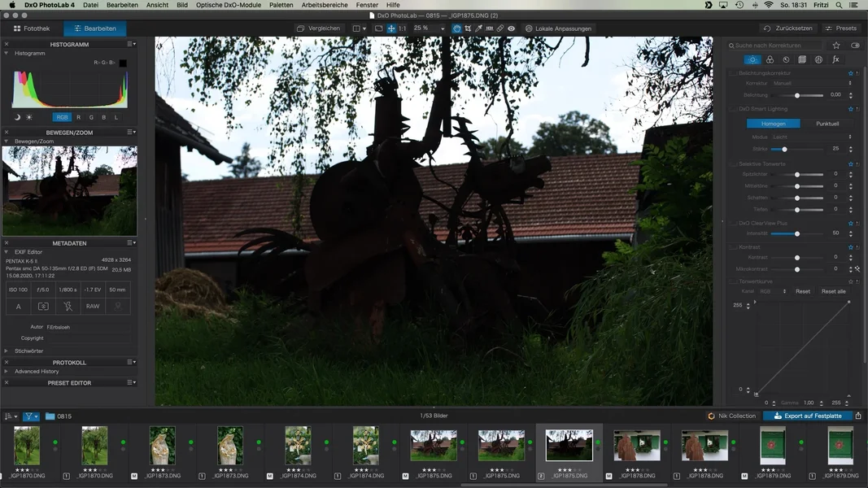Expand the Advanced History section
Image resolution: width=868 pixels, height=488 pixels.
pos(6,371)
